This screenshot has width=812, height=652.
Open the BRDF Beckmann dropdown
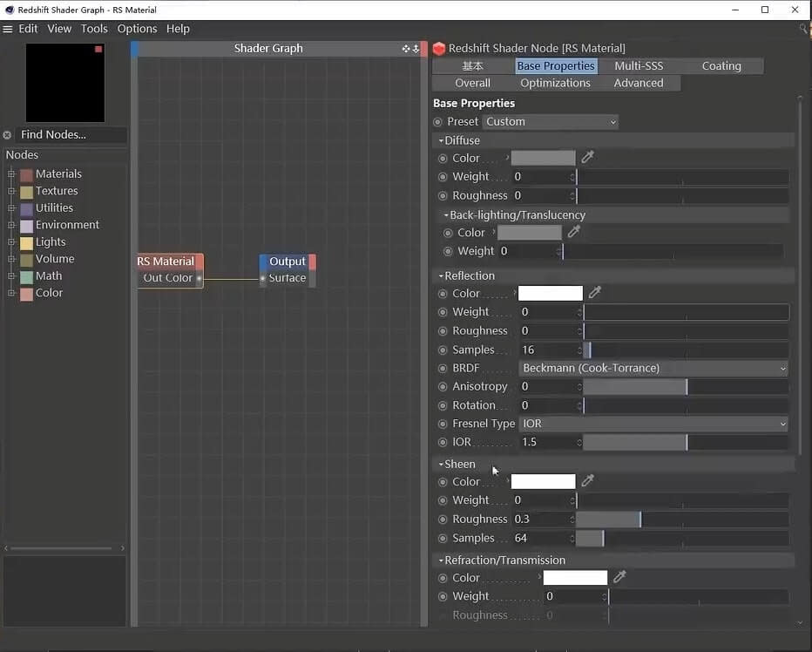point(653,369)
